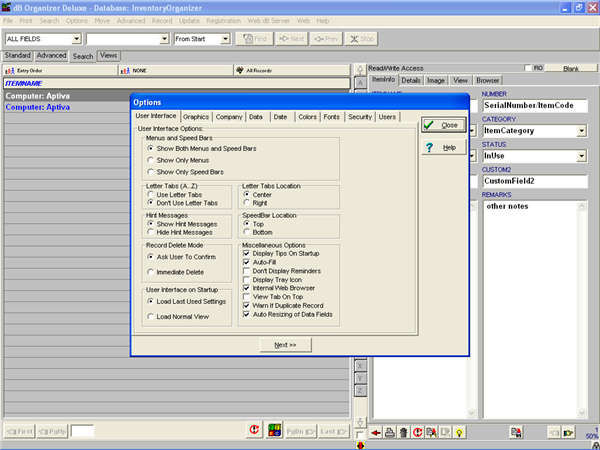
Task: Uncheck the Auto-Fill checkbox
Action: [247, 262]
